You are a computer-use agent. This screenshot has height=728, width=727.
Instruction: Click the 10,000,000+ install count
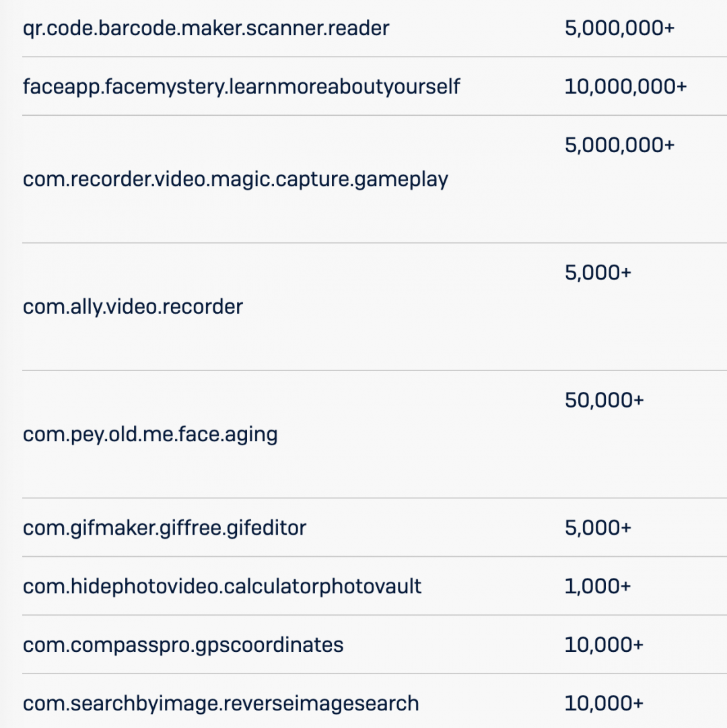click(x=625, y=87)
